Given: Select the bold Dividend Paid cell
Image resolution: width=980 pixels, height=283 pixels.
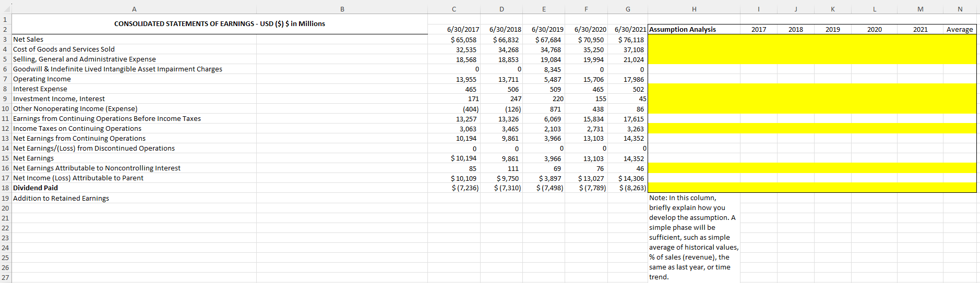Looking at the screenshot, I should coord(134,188).
